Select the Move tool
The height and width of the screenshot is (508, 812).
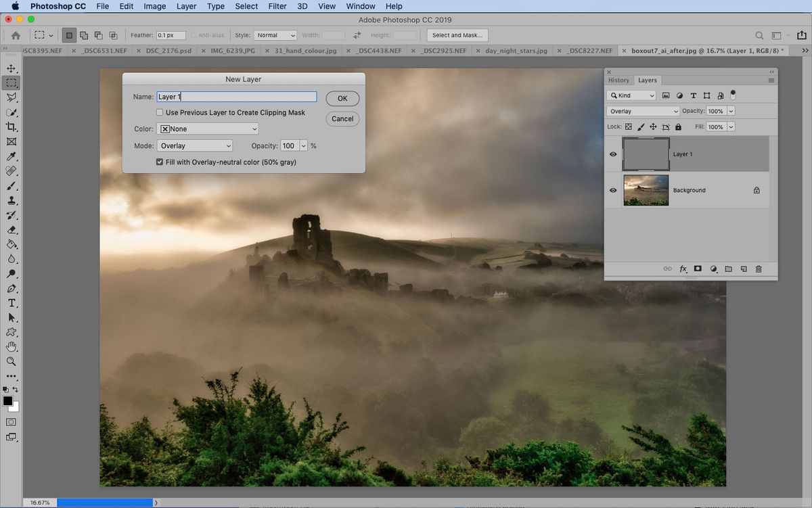pos(11,68)
